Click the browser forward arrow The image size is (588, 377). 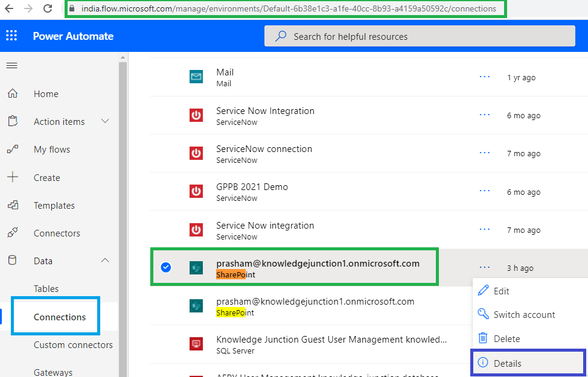pos(28,8)
